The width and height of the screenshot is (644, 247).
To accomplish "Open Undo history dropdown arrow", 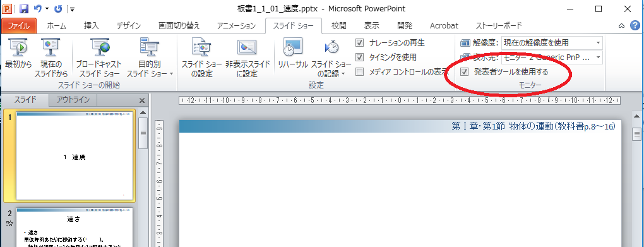I will coord(47,9).
